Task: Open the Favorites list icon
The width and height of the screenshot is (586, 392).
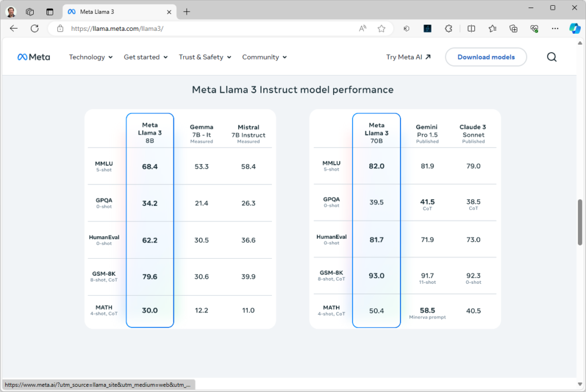Action: click(x=492, y=29)
